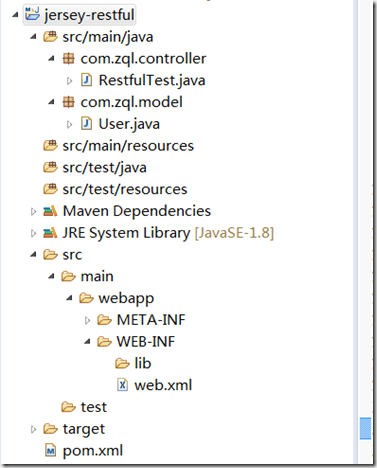The height and width of the screenshot is (468, 377).
Task: Click the web.xml file icon
Action: 122,385
